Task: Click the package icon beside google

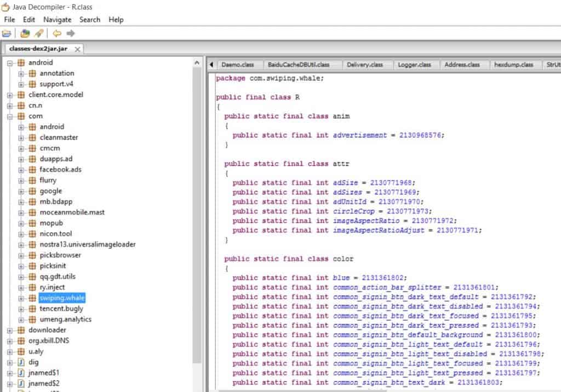Action: click(32, 191)
